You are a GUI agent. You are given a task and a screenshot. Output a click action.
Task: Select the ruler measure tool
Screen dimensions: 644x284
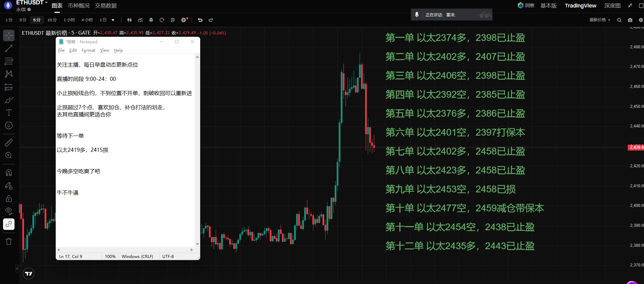[9, 142]
